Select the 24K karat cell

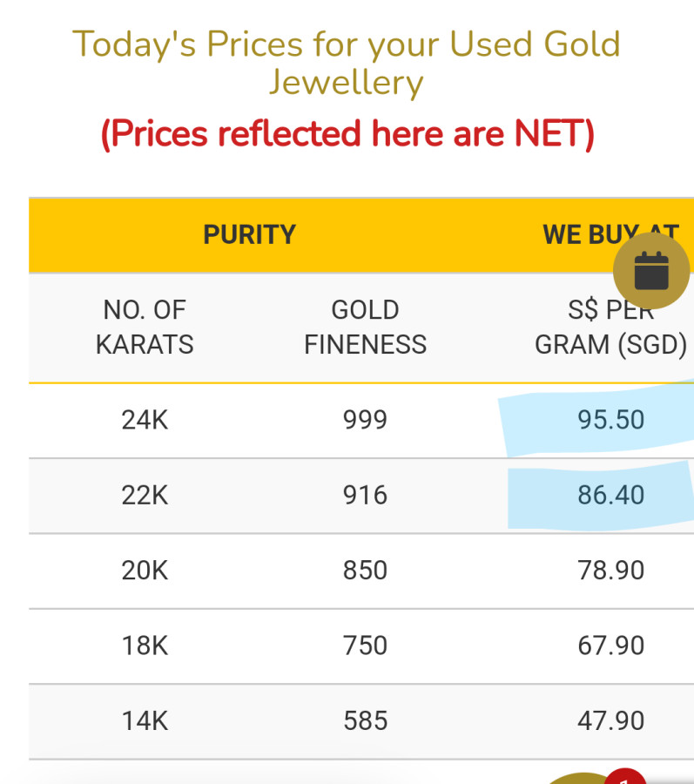coord(145,420)
